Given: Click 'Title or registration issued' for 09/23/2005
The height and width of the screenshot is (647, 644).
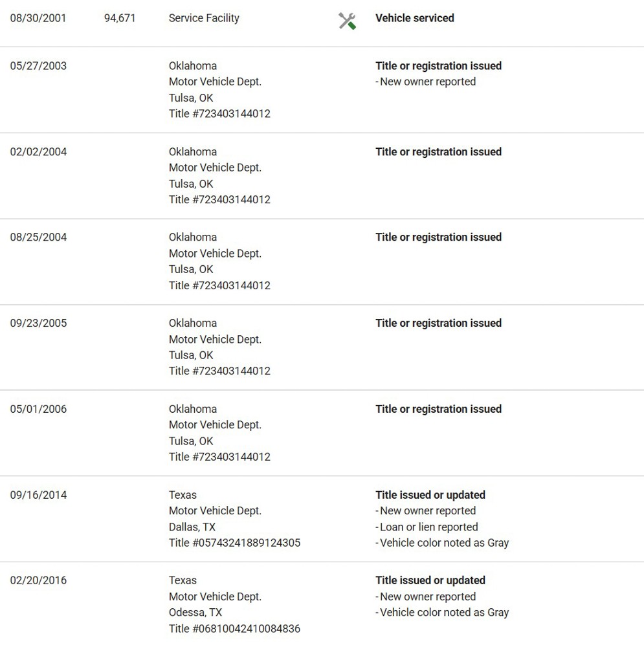Looking at the screenshot, I should click(x=438, y=323).
